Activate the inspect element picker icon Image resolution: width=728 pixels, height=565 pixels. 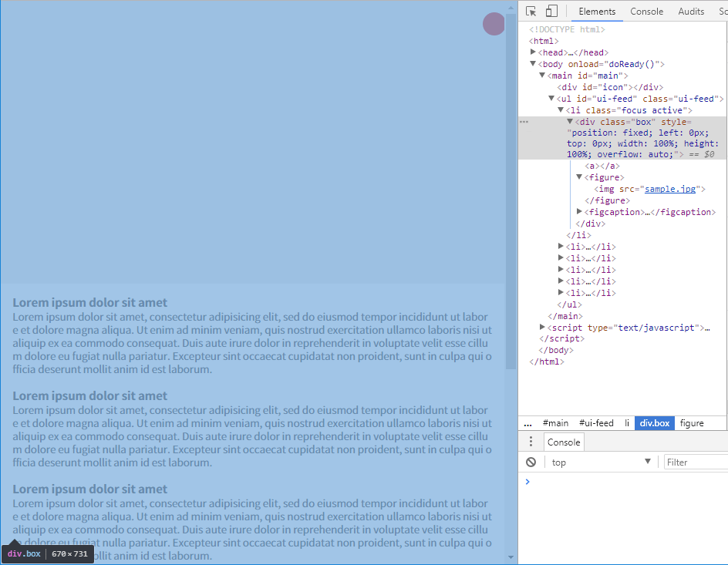[531, 11]
